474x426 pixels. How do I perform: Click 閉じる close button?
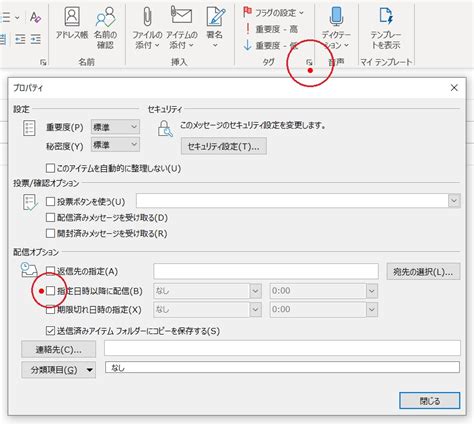coord(430,400)
